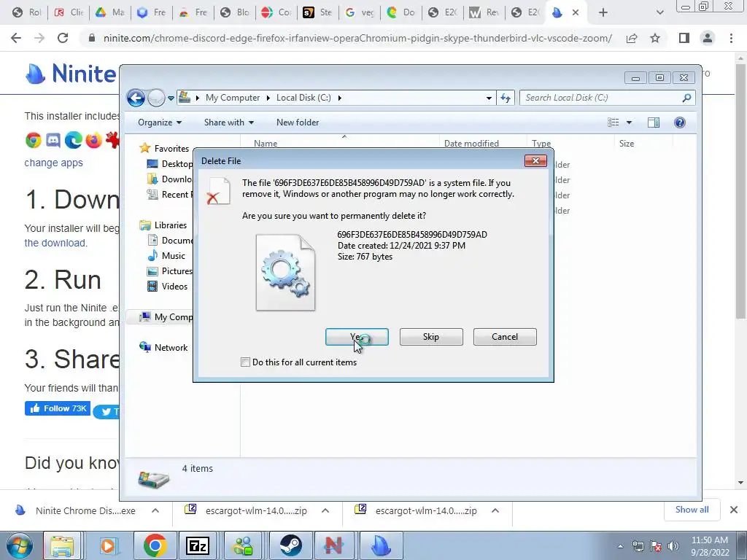The width and height of the screenshot is (747, 560).
Task: Click the Ninite logo on the webpage
Action: coord(71,74)
